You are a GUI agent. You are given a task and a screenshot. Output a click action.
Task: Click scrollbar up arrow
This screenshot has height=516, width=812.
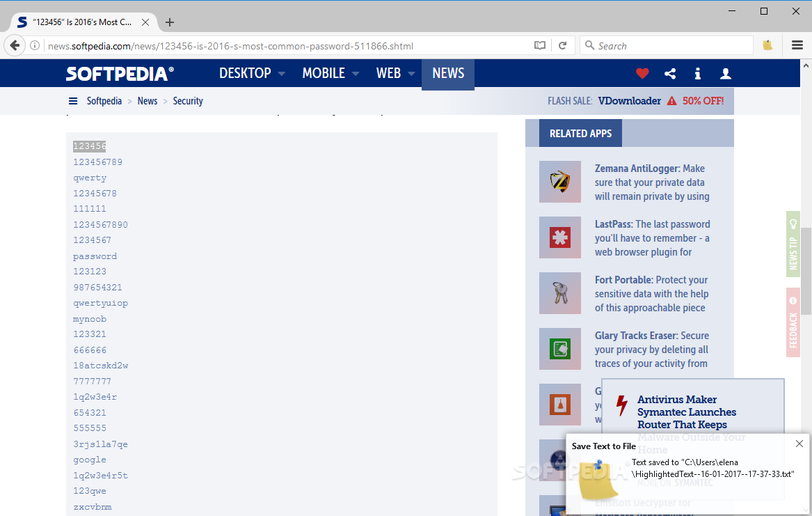(x=806, y=65)
